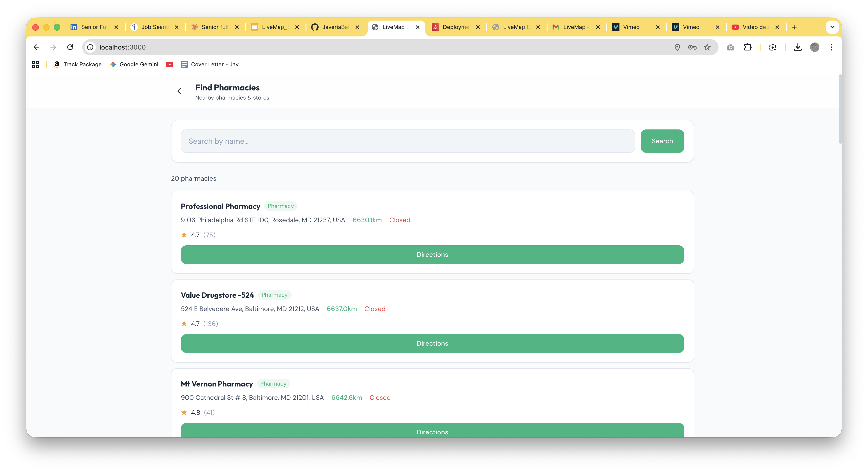
Task: Get Directions to Professional Pharmacy
Action: (x=432, y=254)
